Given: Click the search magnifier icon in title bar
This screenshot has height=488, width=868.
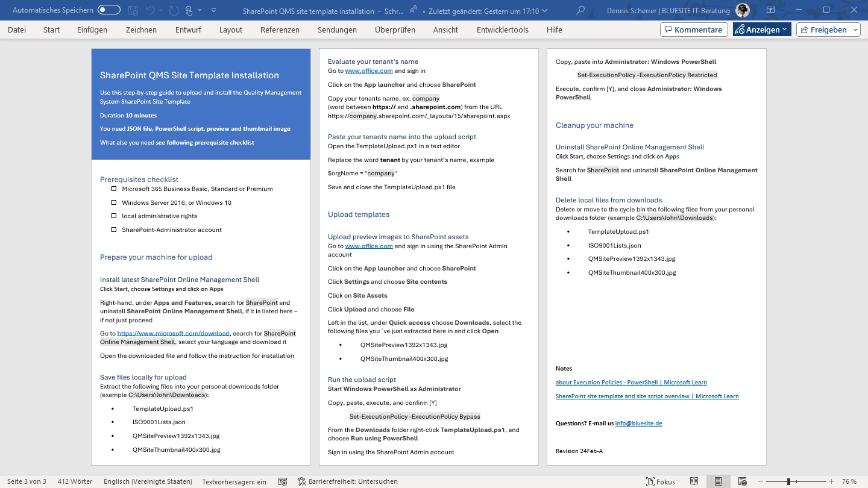Looking at the screenshot, I should click(580, 10).
